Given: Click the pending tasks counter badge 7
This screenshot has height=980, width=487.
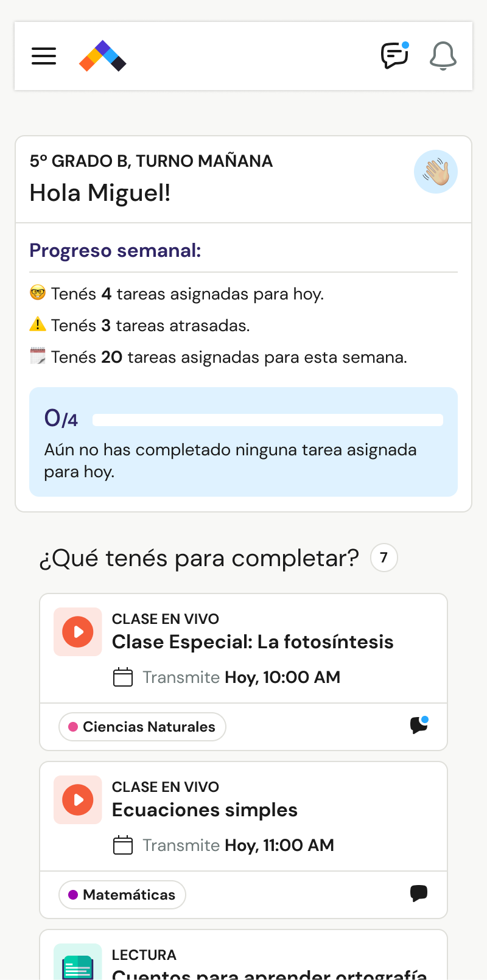Looking at the screenshot, I should (x=384, y=558).
